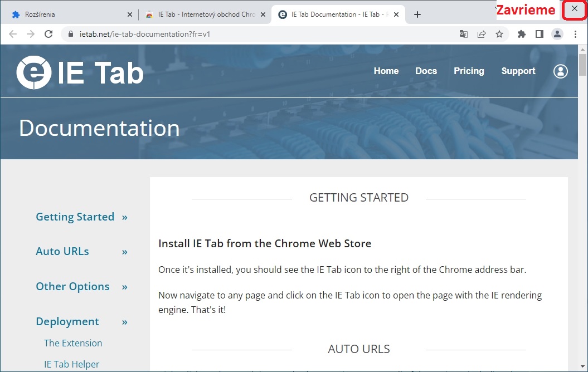Close the Rozšírenia tab
Image resolution: width=588 pixels, height=372 pixels.
pos(130,14)
